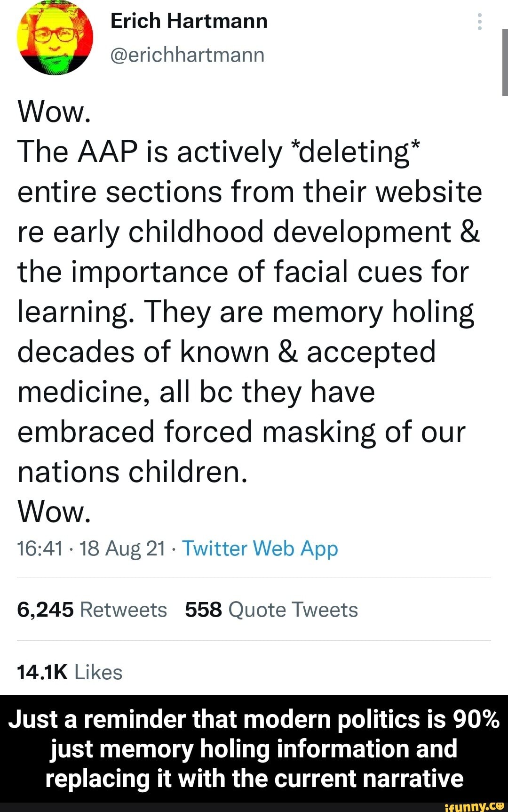Click the @erichhartmann handle
This screenshot has height=812, width=508.
click(187, 55)
